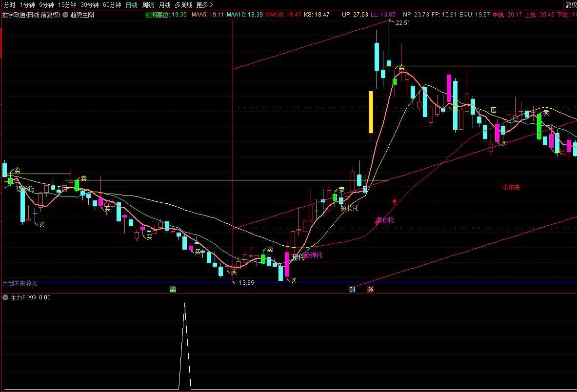Select the 1分钟 period tab
The height and width of the screenshot is (392, 577).
27,5
